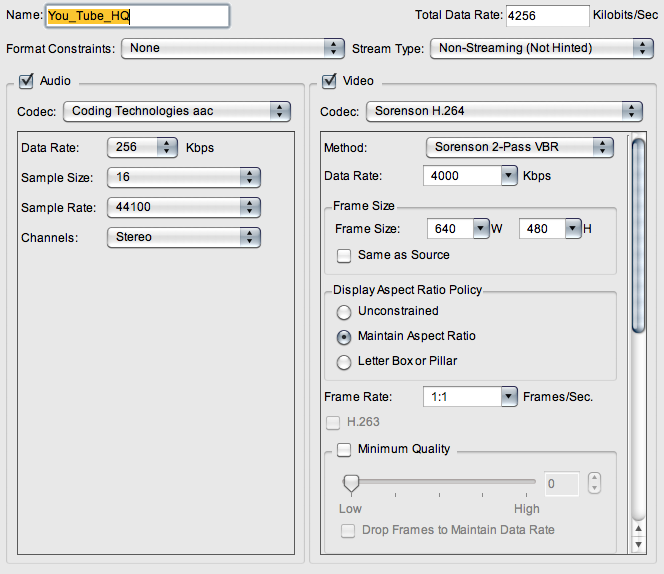Screen dimensions: 664x574
Task: Open the Stream Type dropdown
Action: pos(542,48)
